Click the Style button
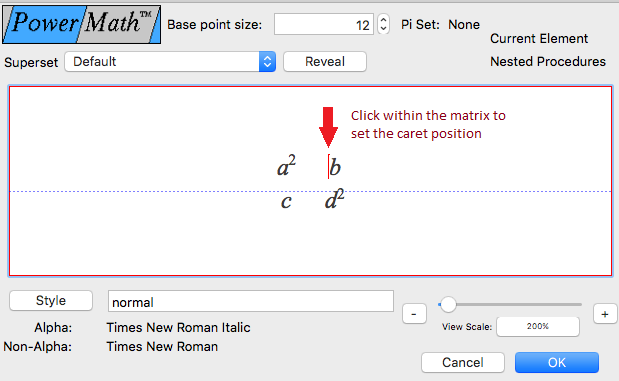 click(51, 300)
